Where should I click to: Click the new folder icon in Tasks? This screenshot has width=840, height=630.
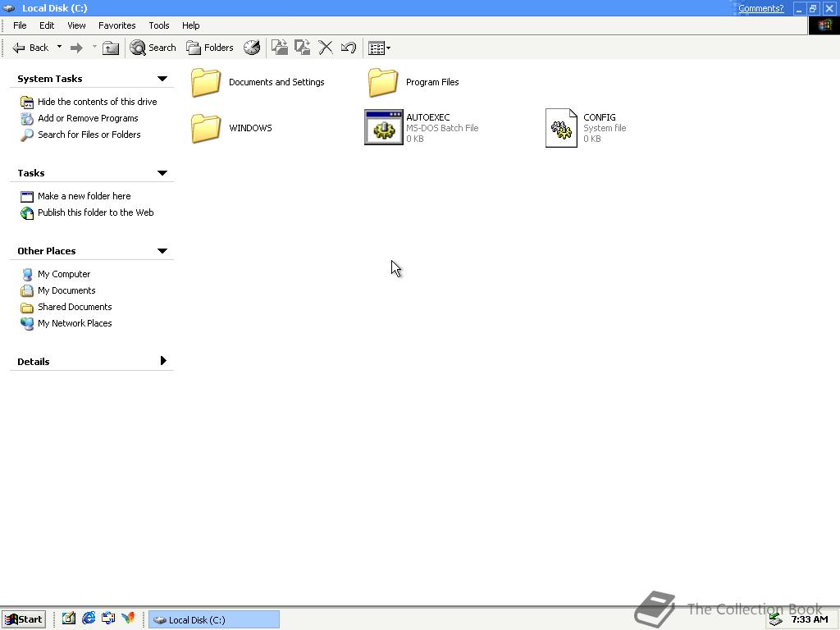pos(27,197)
